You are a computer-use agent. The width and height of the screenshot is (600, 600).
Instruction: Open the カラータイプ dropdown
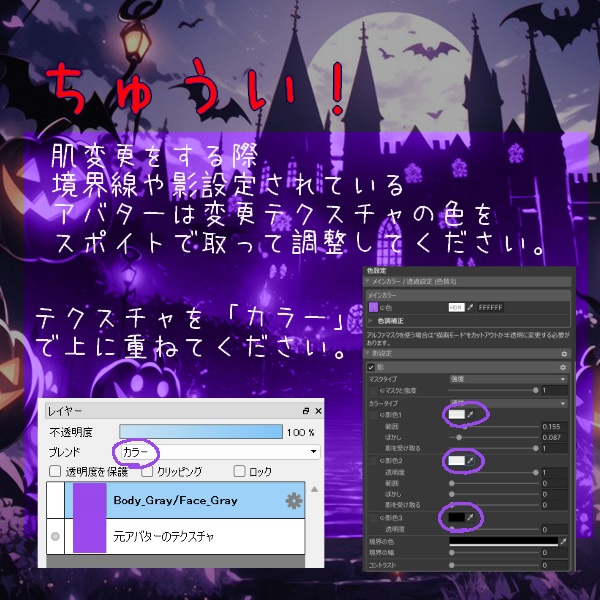pos(508,403)
